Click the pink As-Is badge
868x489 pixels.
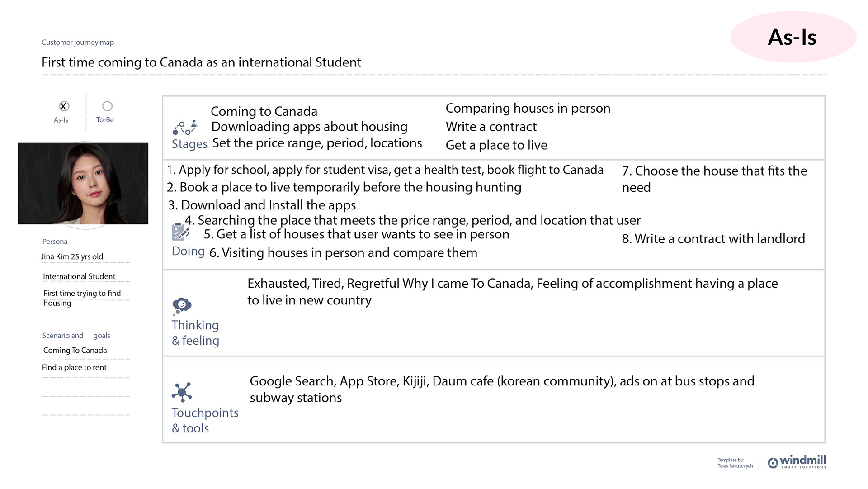click(793, 37)
